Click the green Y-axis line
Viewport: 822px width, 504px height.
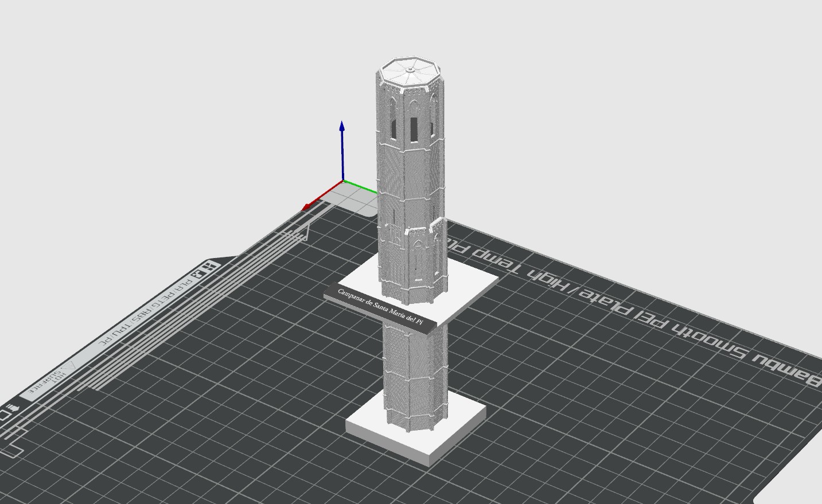pyautogui.click(x=361, y=187)
